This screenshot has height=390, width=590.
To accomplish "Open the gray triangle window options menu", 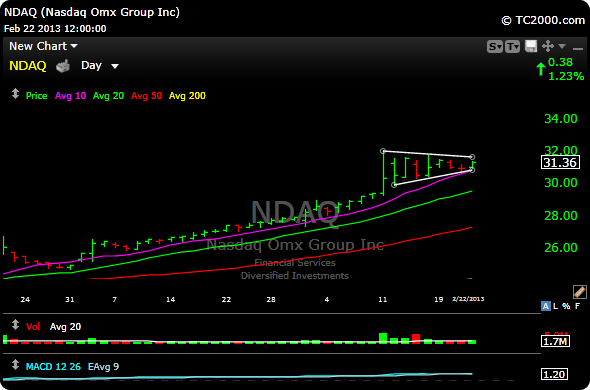I will pos(562,46).
